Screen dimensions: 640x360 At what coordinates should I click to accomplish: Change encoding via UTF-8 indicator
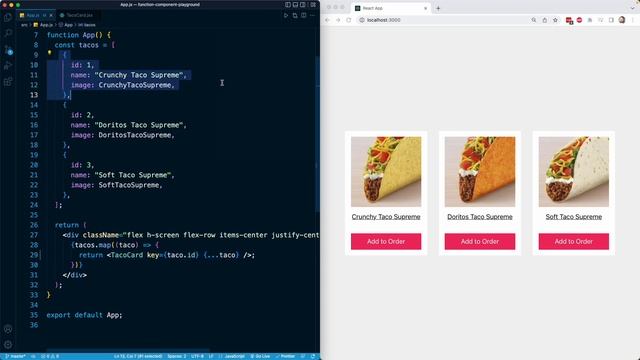[x=197, y=356]
